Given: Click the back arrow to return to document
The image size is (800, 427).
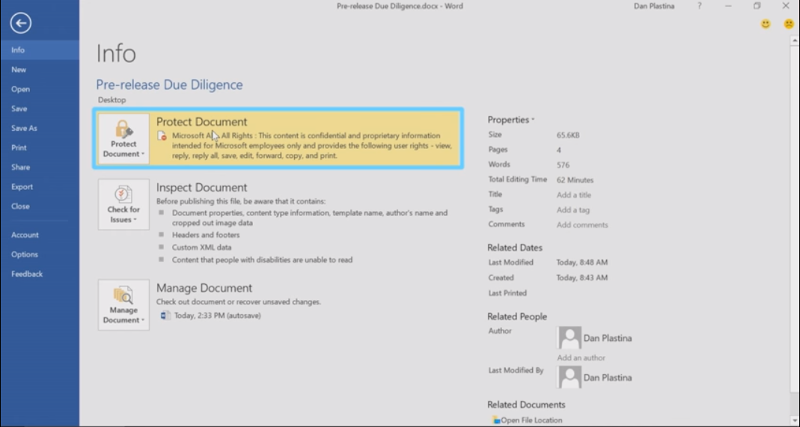Looking at the screenshot, I should coord(20,23).
